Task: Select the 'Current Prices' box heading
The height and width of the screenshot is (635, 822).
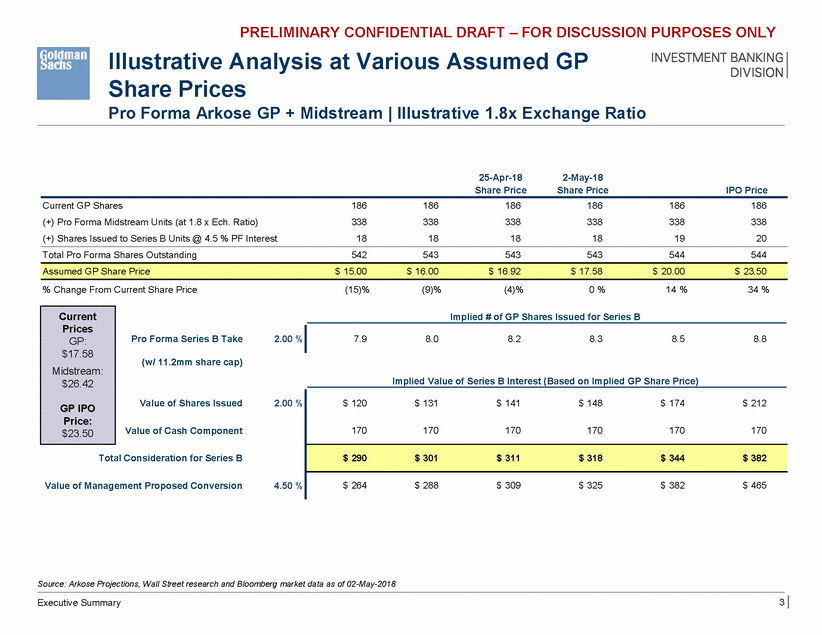Action: tap(78, 322)
